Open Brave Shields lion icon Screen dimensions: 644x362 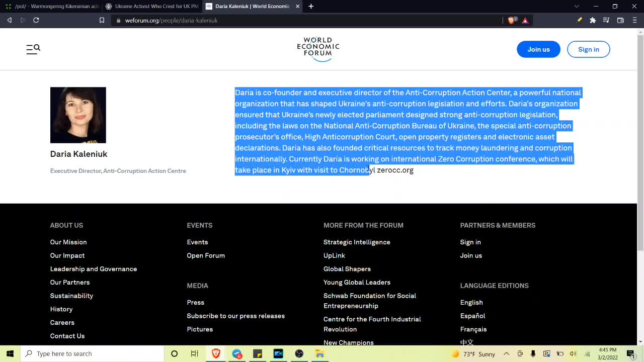coord(512,21)
